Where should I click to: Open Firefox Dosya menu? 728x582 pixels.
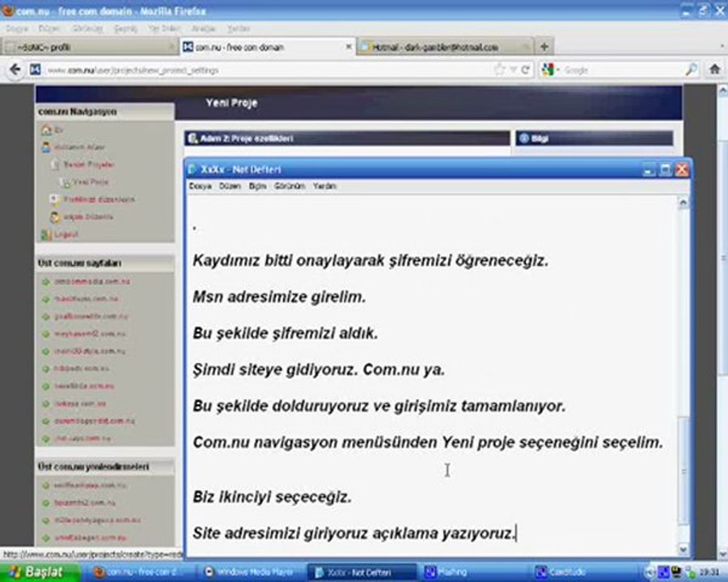click(17, 29)
